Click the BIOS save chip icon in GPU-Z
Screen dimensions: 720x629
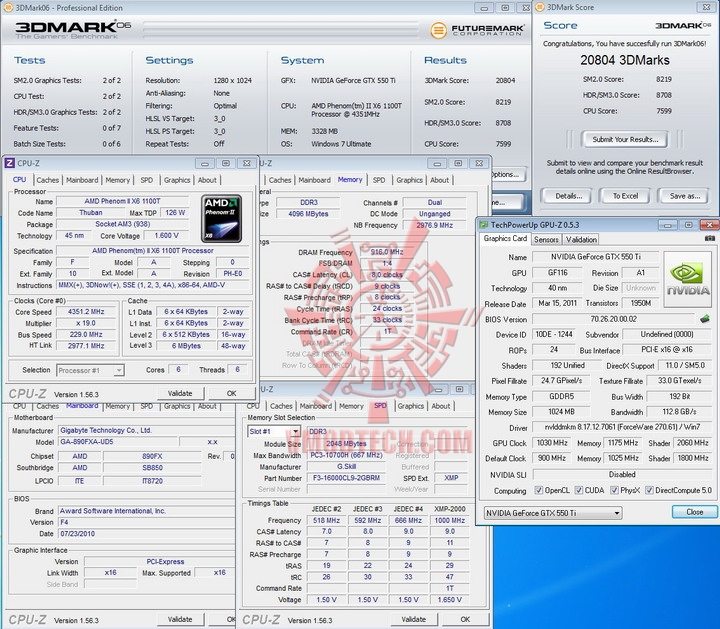705,319
